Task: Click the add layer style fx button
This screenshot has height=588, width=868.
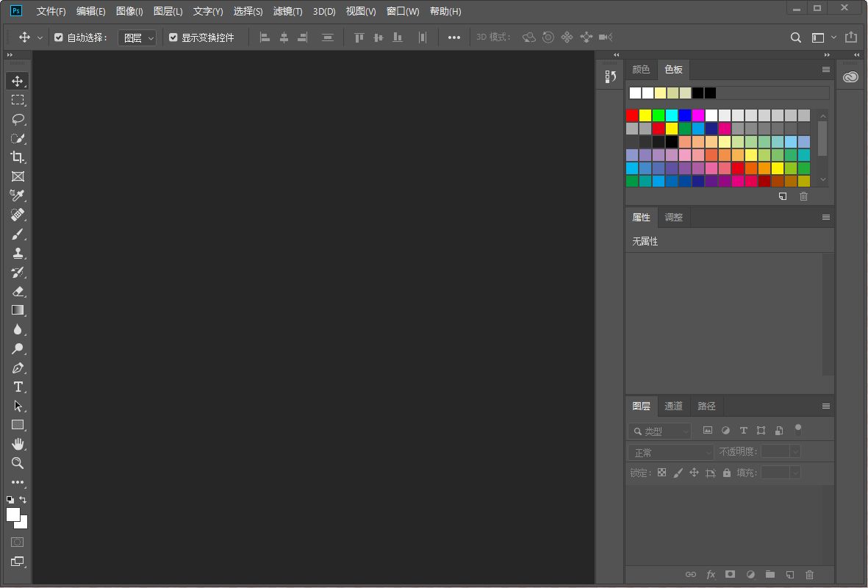Action: pyautogui.click(x=711, y=575)
